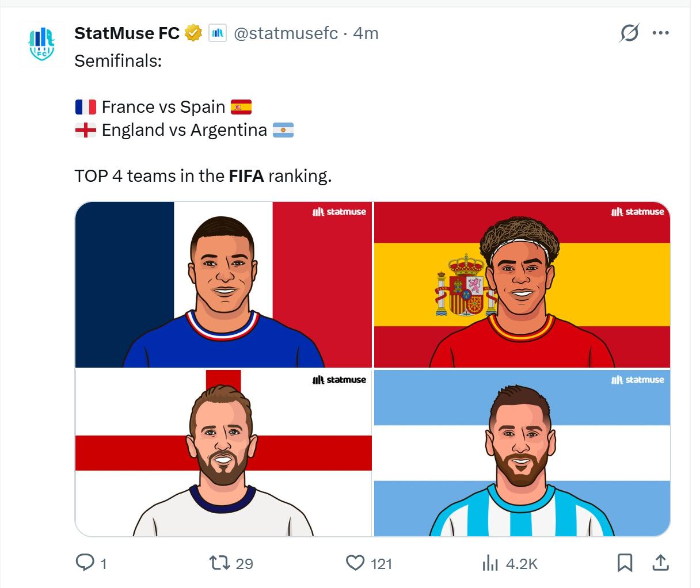Click the StatMuse affiliate badge icon
700x588 pixels.
click(218, 33)
